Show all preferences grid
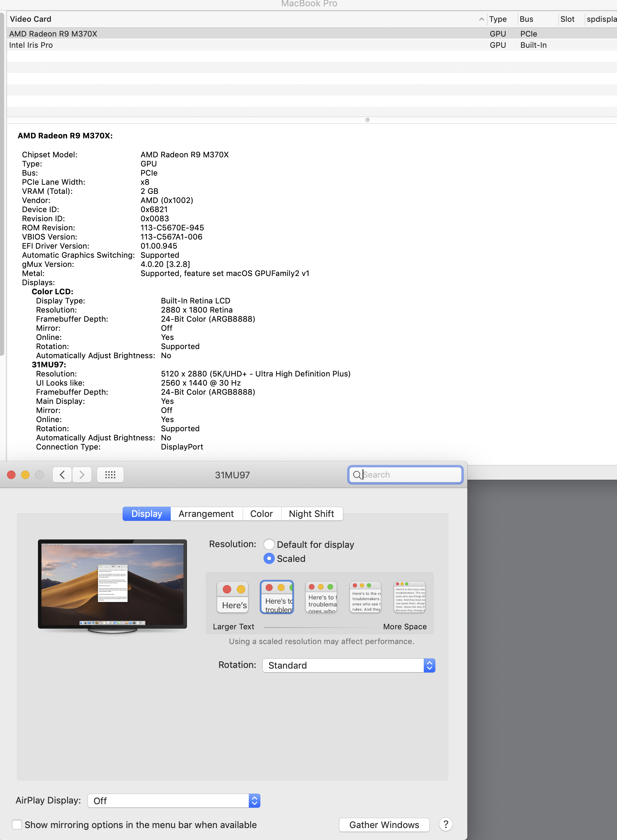This screenshot has height=840, width=617. 110,475
